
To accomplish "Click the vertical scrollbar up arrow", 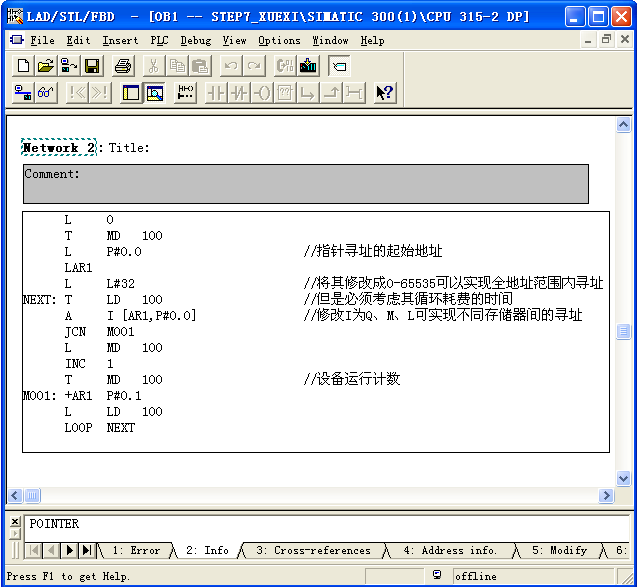I will (x=623, y=124).
